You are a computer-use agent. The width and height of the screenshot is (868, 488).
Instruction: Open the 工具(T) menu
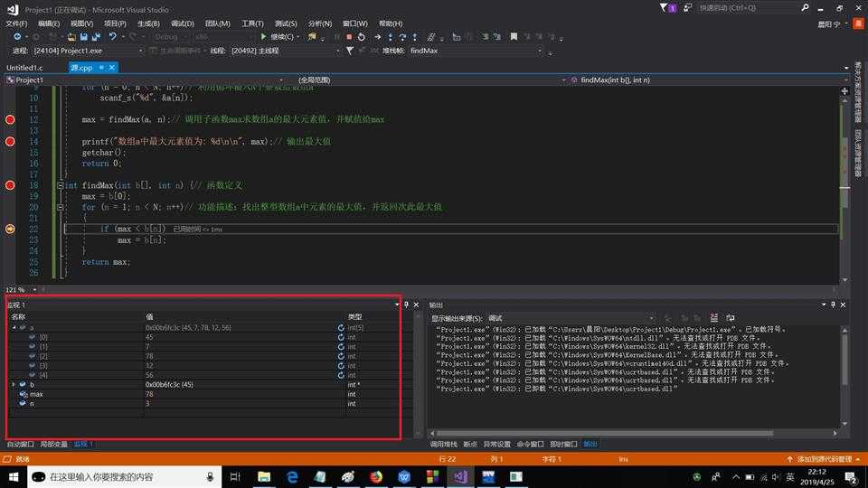[252, 23]
